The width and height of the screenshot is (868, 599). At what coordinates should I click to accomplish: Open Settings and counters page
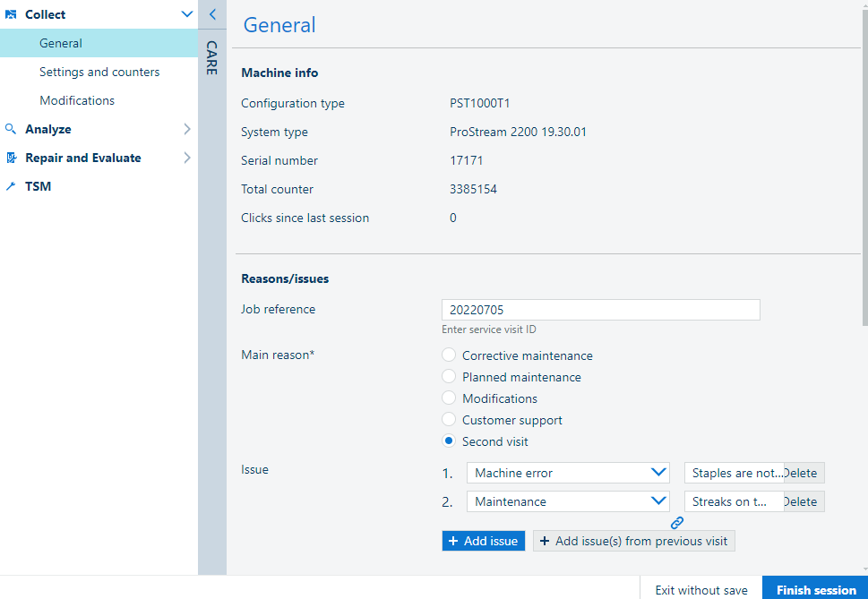[99, 72]
